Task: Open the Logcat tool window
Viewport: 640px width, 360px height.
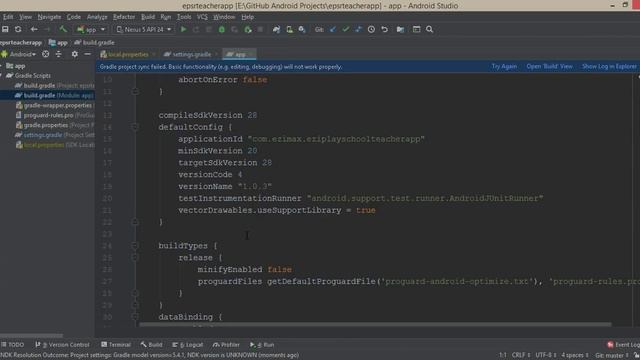Action: (188, 345)
